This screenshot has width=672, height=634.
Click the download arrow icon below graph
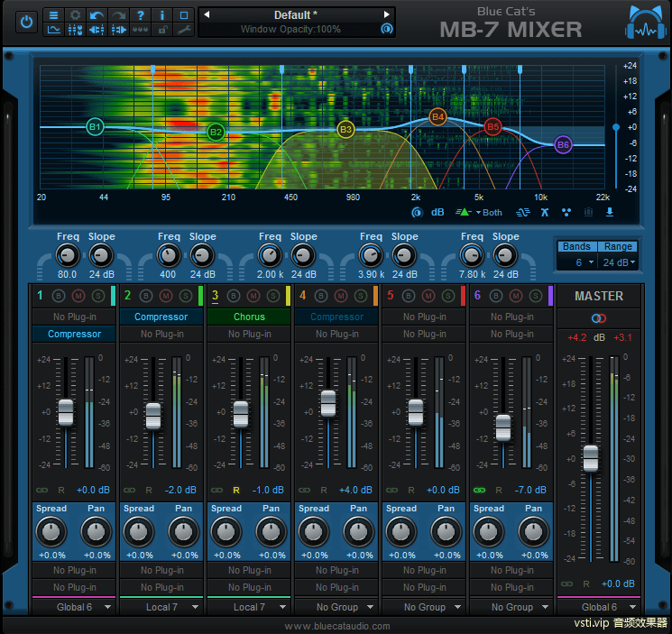click(610, 213)
